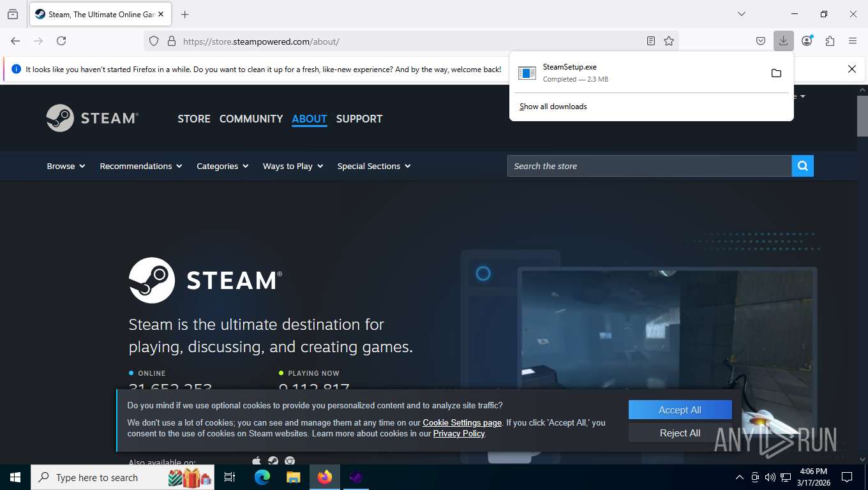Screen dimensions: 868x490
Task: Select the Steam browser tab
Action: pyautogui.click(x=101, y=14)
